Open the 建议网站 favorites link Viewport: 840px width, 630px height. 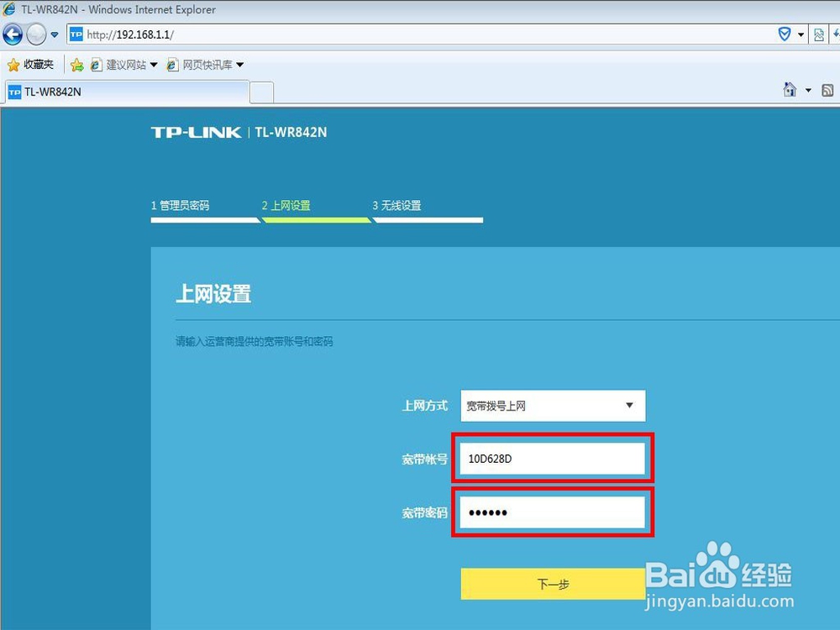click(x=119, y=65)
